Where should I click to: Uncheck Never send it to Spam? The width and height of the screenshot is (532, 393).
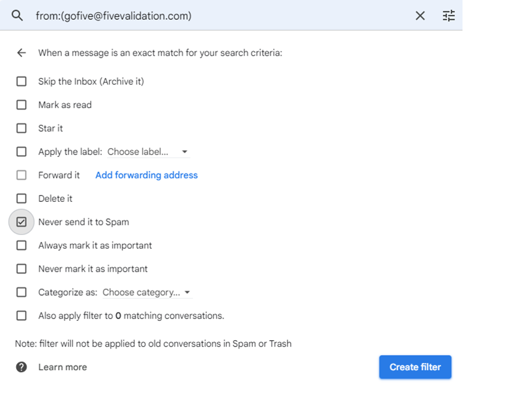(x=22, y=222)
